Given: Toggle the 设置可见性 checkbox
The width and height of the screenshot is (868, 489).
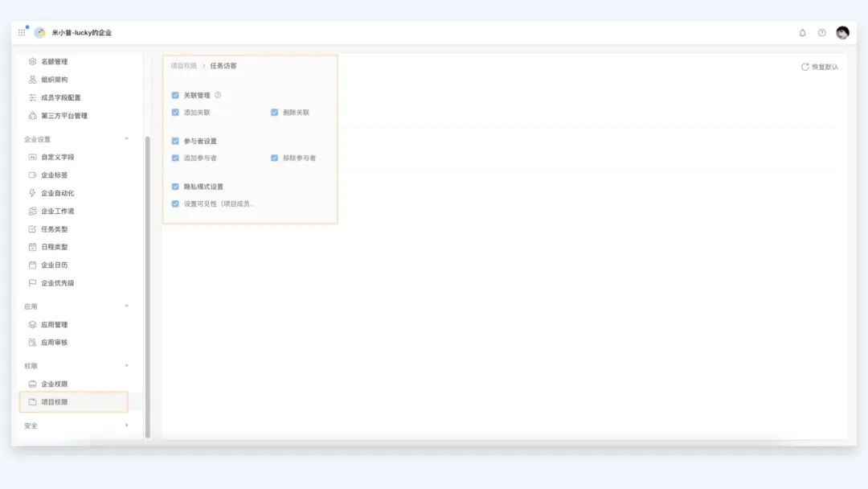Looking at the screenshot, I should (175, 203).
